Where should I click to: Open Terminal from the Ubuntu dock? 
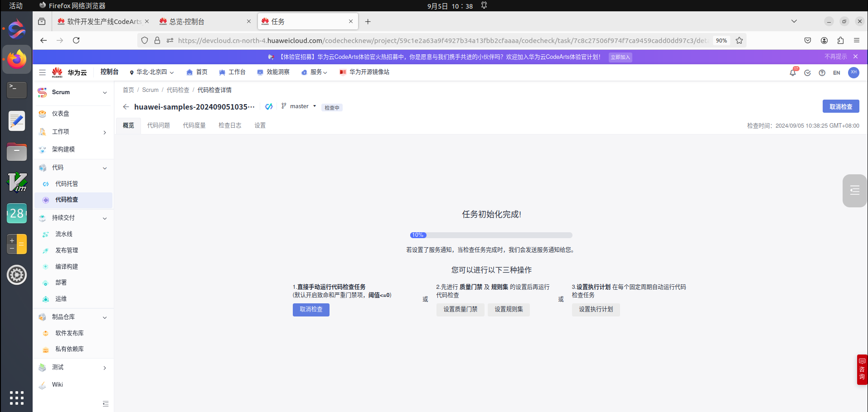(x=17, y=90)
